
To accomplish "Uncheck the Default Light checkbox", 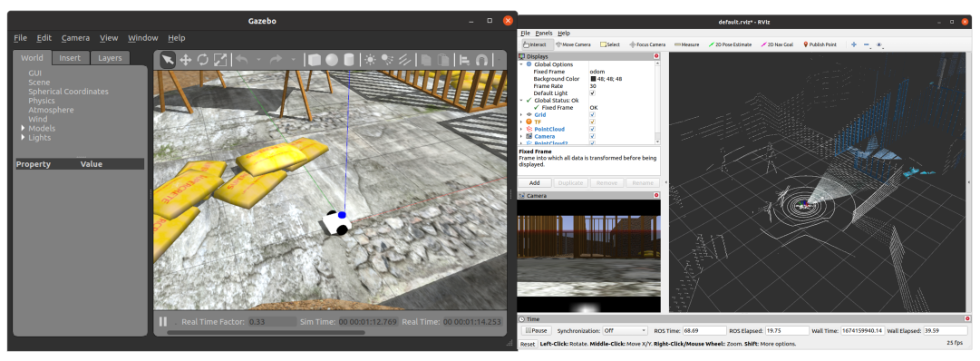I will tap(593, 93).
